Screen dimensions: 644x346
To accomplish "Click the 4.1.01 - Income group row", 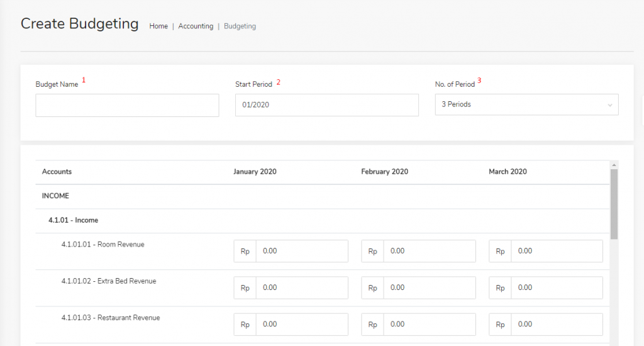I will point(73,220).
